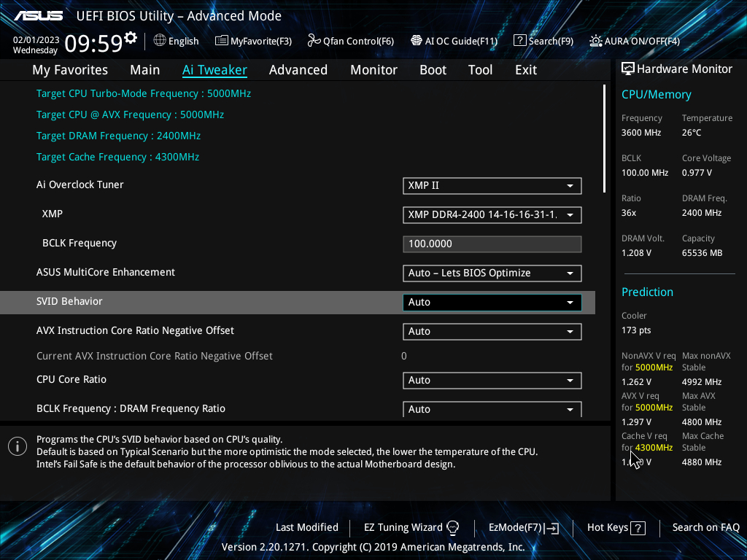
Task: Click Last Modified
Action: point(307,528)
